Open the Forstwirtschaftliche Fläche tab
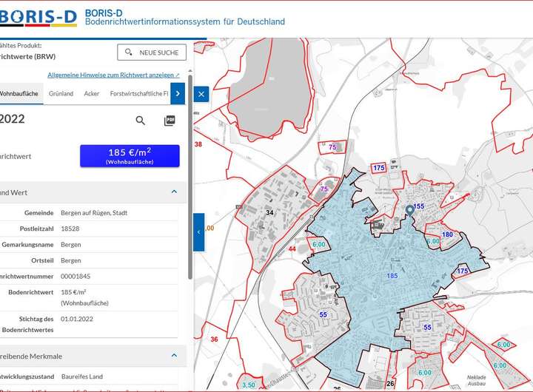The image size is (533, 392). [x=139, y=93]
